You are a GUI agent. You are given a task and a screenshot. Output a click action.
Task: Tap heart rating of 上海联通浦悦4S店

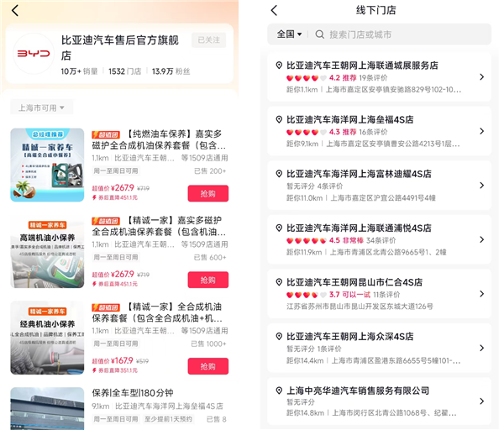coord(307,240)
